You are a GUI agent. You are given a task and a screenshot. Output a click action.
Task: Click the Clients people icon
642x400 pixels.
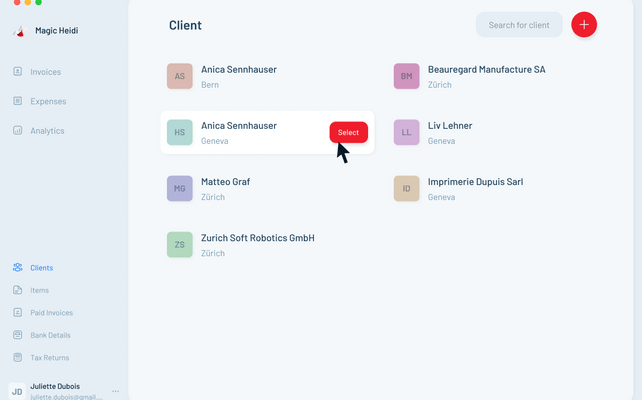(x=18, y=268)
